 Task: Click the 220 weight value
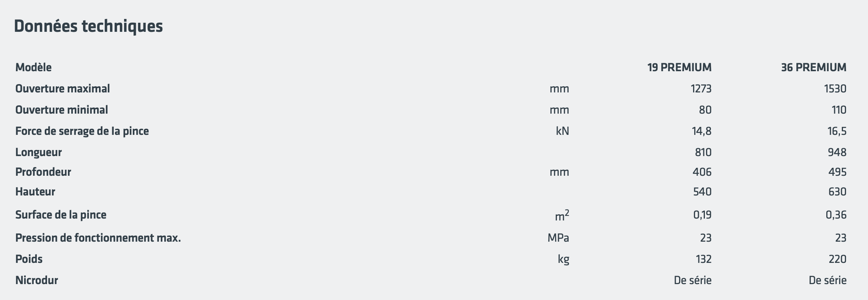837,259
